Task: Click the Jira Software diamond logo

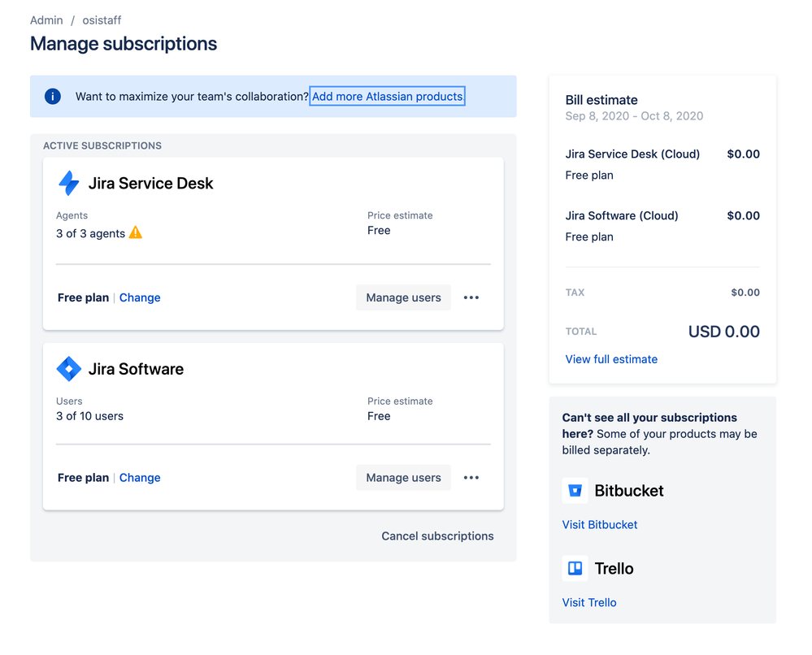Action: 69,369
